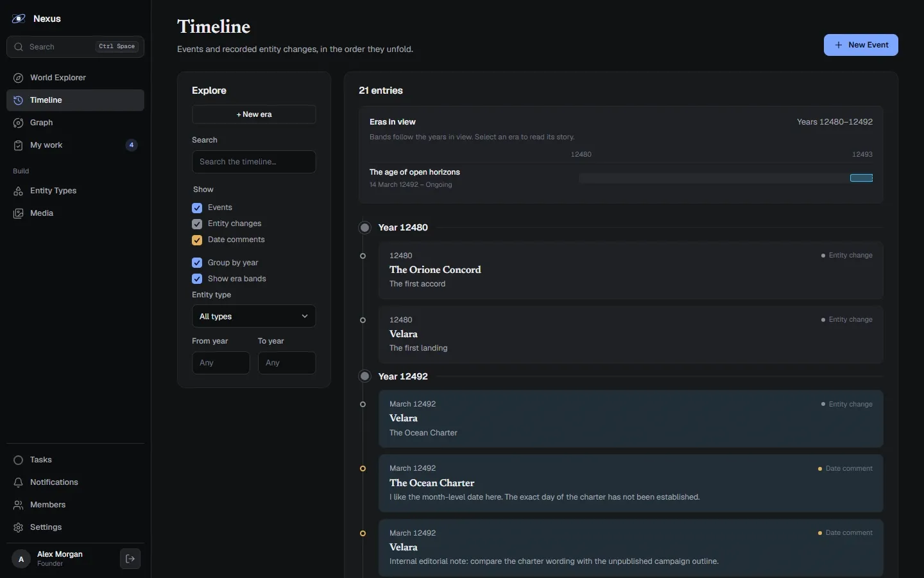Select The age of open horizons era
The image size is (924, 578).
[415, 172]
